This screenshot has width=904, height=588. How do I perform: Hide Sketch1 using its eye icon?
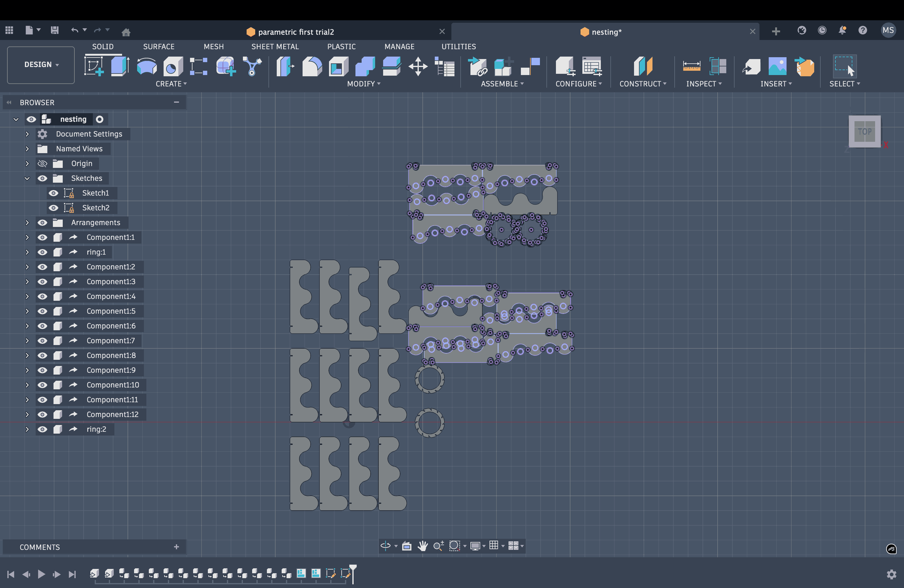pyautogui.click(x=54, y=193)
